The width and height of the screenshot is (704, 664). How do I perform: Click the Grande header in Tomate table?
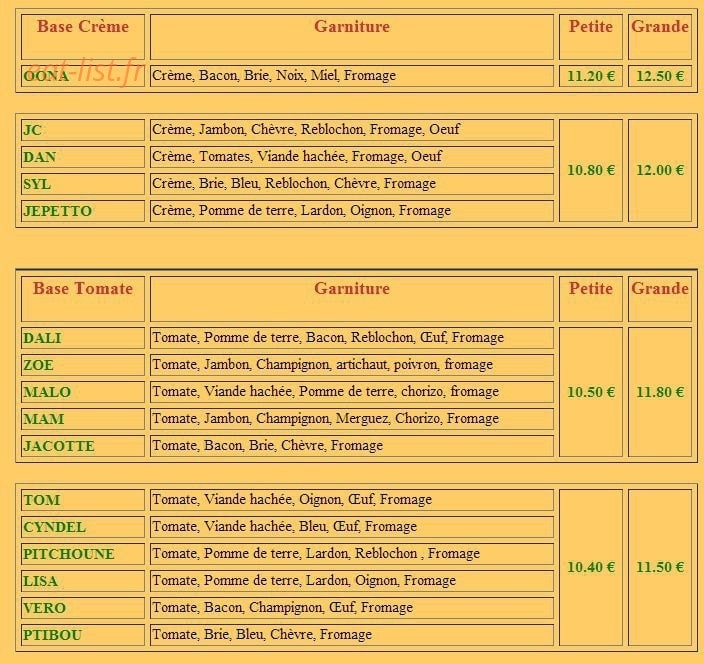660,299
